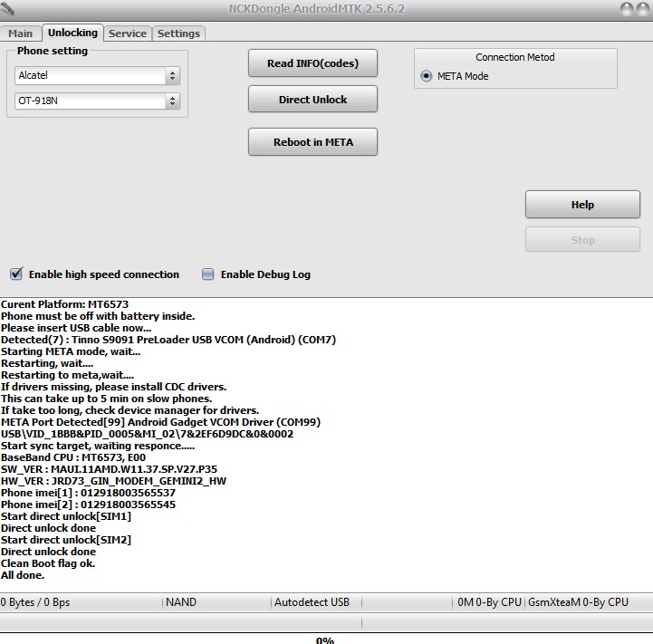
Task: Click the app icon in title bar
Action: [7, 8]
